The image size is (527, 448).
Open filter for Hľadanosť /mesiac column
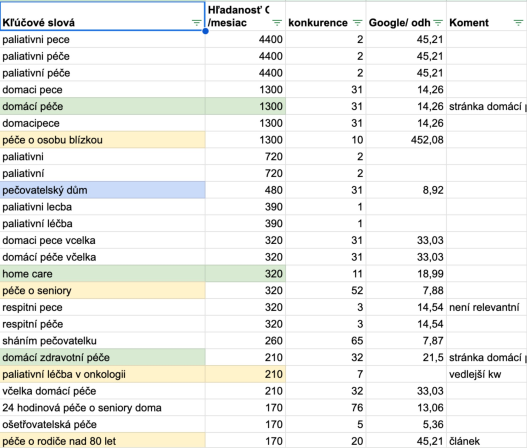point(277,23)
